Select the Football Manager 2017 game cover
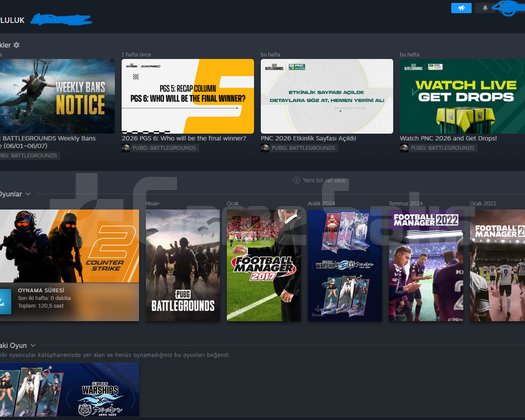Screen dimensions: 525x420 click(x=264, y=265)
